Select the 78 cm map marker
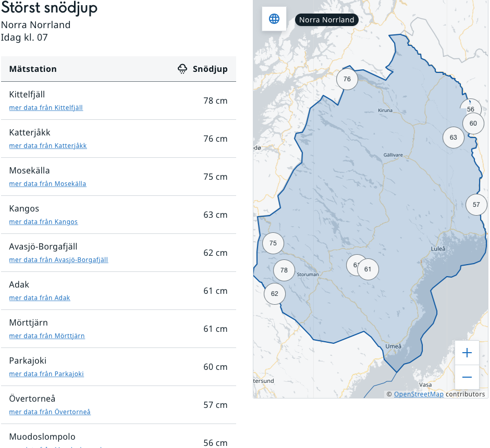This screenshot has height=448, width=490. click(x=284, y=270)
